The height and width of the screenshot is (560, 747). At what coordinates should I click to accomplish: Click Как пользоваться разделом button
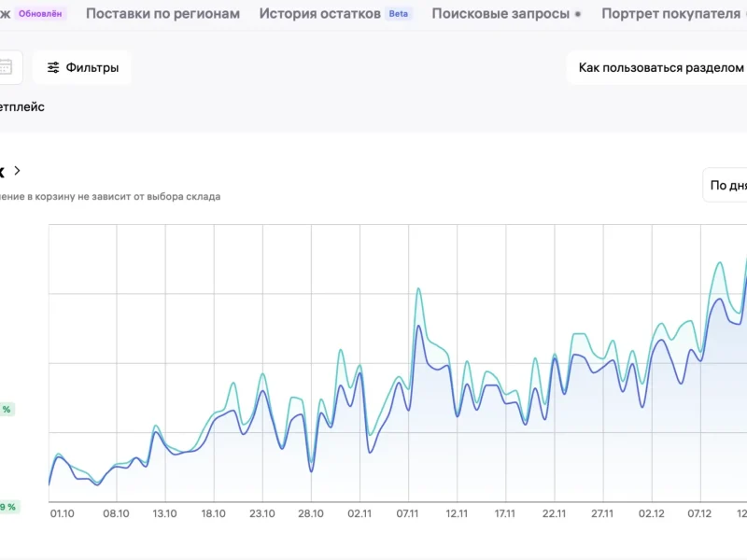[660, 67]
